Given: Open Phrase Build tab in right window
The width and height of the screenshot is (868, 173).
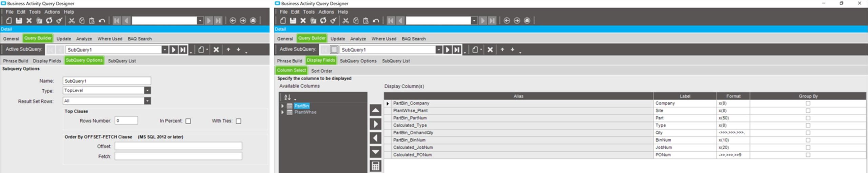Looking at the screenshot, I should coord(289,61).
